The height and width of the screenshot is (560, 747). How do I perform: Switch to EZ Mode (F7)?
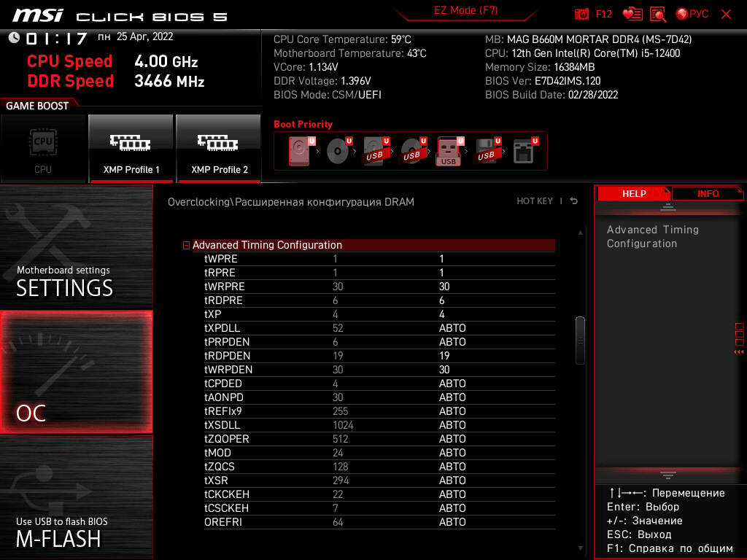[x=465, y=10]
